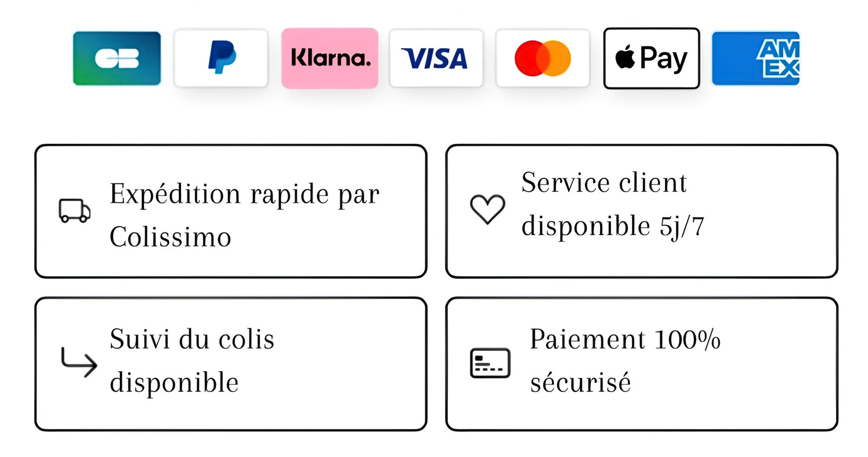The width and height of the screenshot is (868, 457).
Task: Open the "Service client disponible 5j/7" label
Action: [x=612, y=204]
